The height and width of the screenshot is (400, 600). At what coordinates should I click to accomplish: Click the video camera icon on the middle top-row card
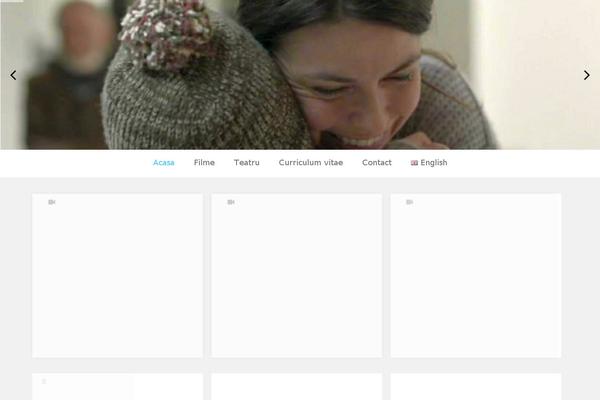[x=231, y=202]
